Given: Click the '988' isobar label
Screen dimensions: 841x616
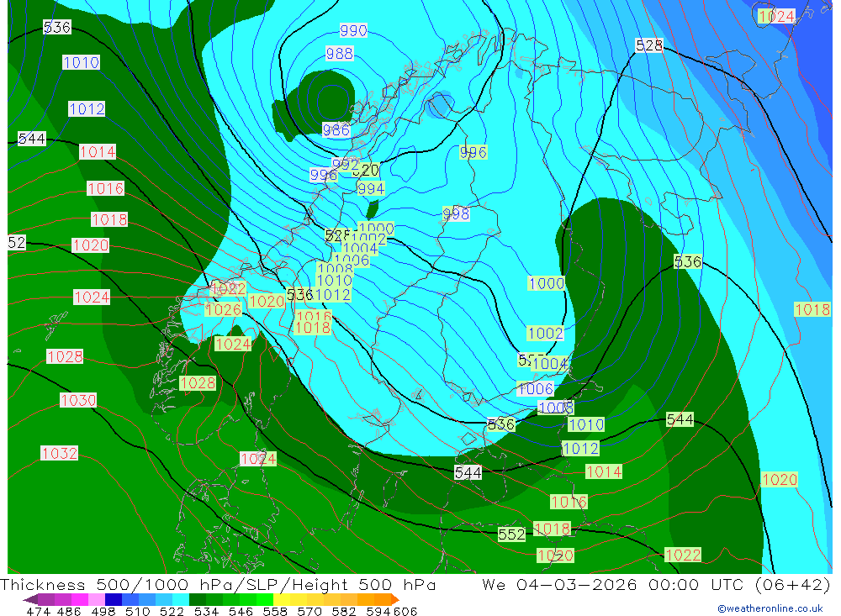Looking at the screenshot, I should (x=340, y=54).
